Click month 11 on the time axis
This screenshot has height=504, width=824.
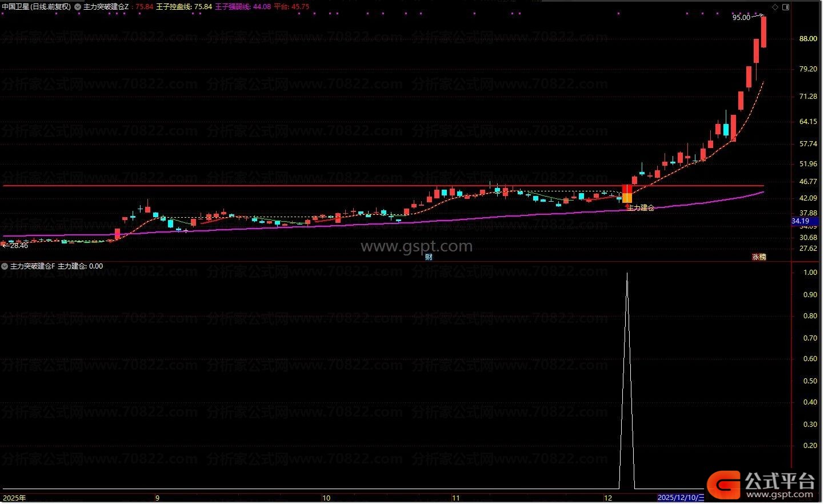point(455,498)
